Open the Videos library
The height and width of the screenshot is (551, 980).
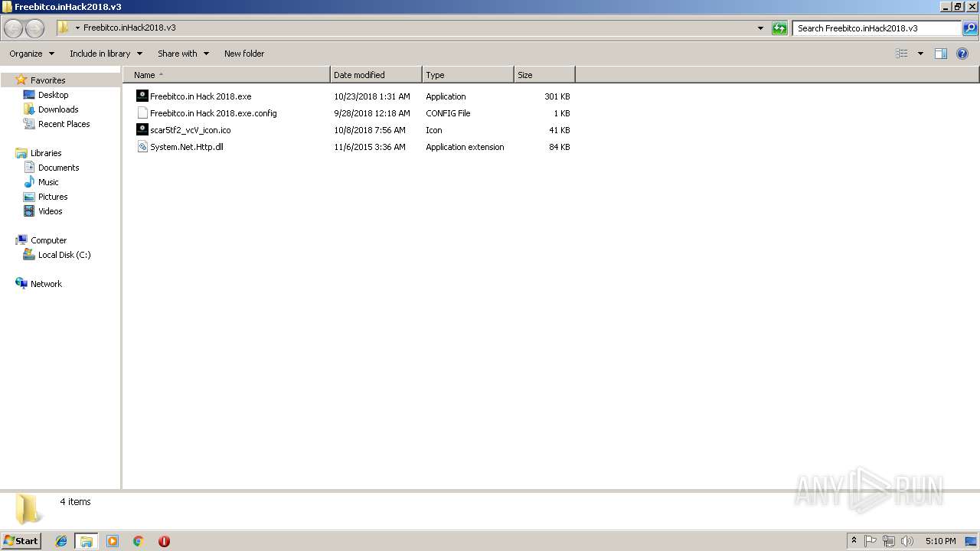point(51,211)
